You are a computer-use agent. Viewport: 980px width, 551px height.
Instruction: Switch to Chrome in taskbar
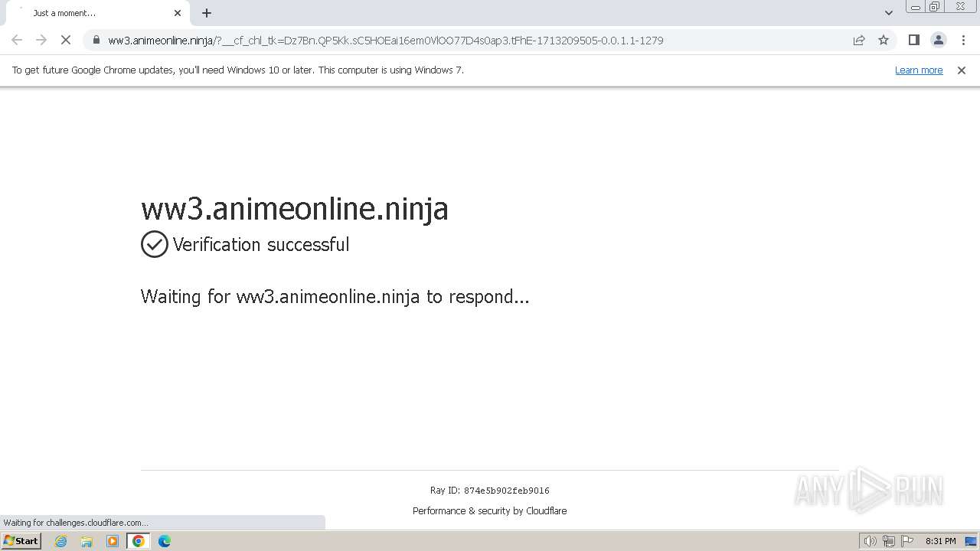[x=139, y=541]
